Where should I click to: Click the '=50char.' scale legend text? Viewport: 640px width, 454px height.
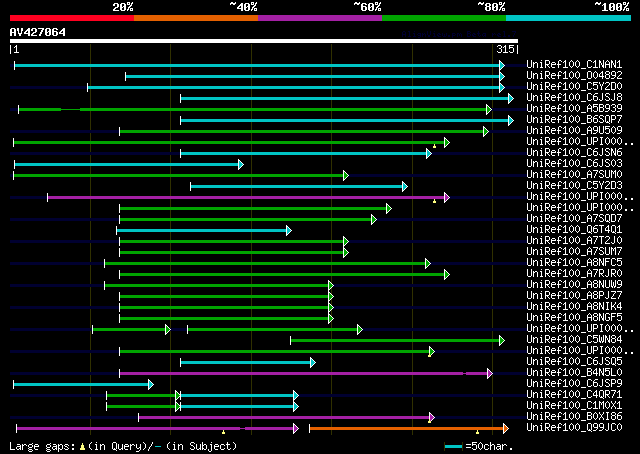[489, 446]
